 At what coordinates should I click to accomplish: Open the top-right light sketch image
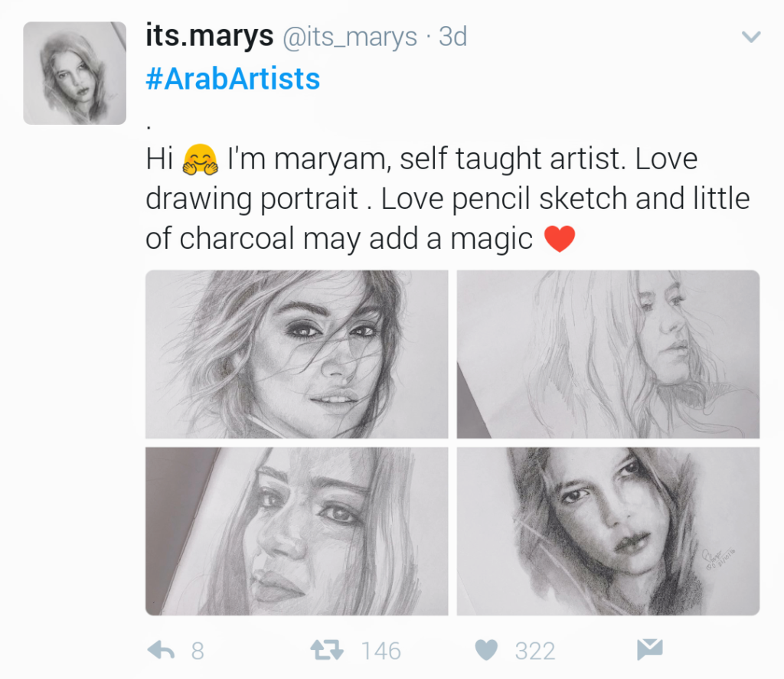(608, 354)
